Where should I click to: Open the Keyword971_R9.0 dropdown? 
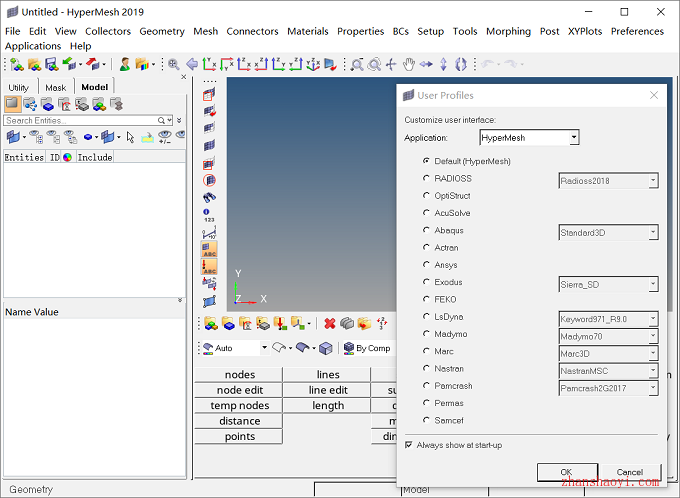653,319
